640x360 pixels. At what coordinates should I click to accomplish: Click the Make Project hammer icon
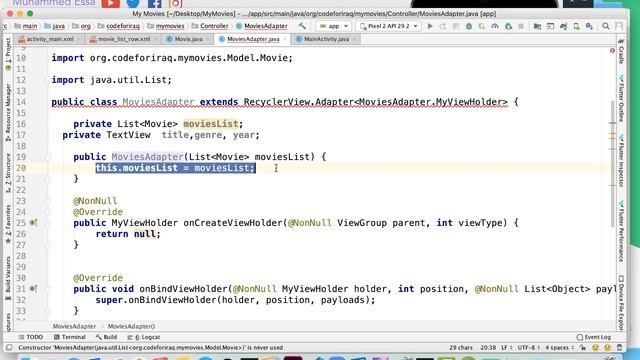[x=302, y=26]
